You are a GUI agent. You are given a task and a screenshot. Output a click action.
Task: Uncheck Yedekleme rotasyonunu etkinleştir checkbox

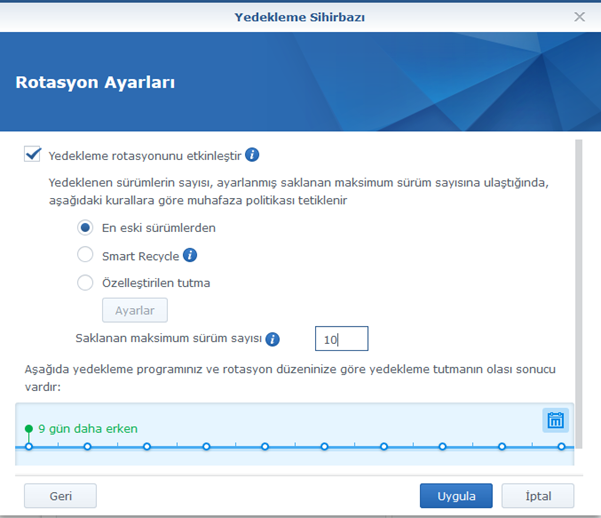click(32, 155)
